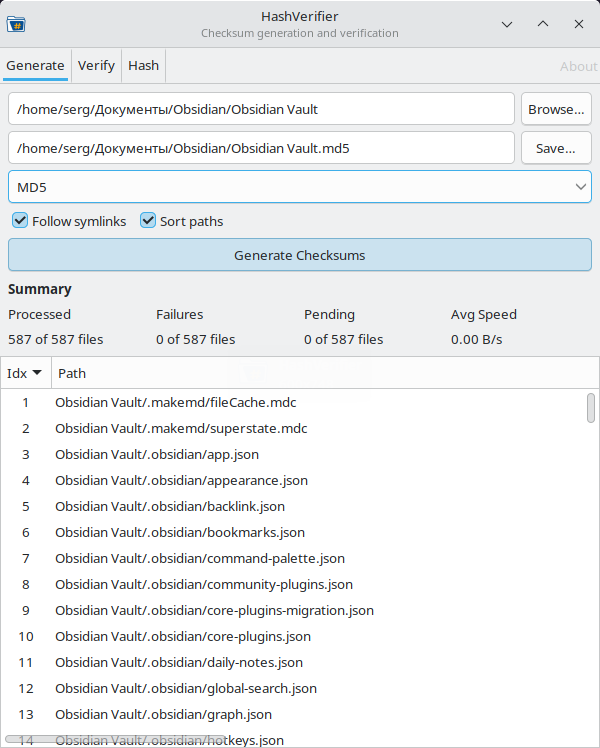Open the About page
Screen dimensions: 600x748
[579, 66]
